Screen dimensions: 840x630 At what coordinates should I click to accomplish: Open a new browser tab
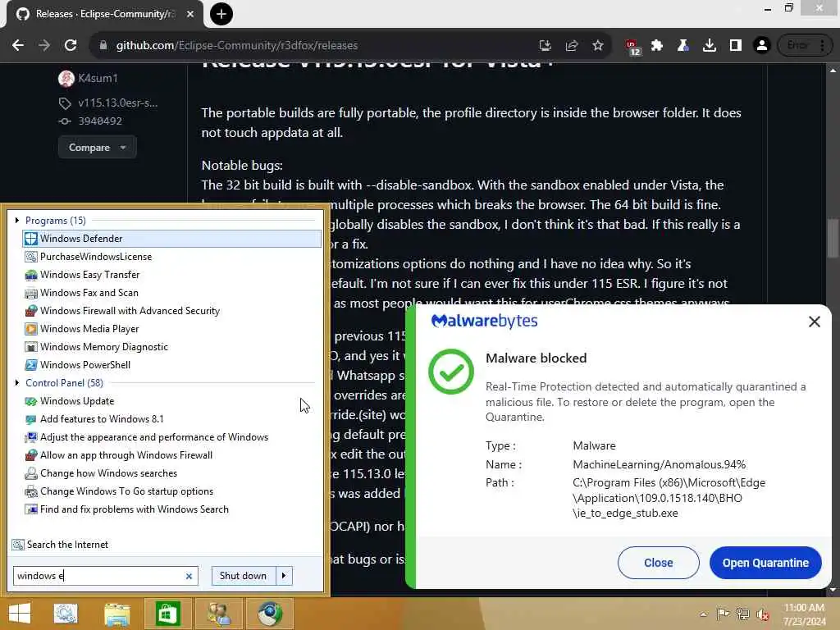tap(221, 14)
